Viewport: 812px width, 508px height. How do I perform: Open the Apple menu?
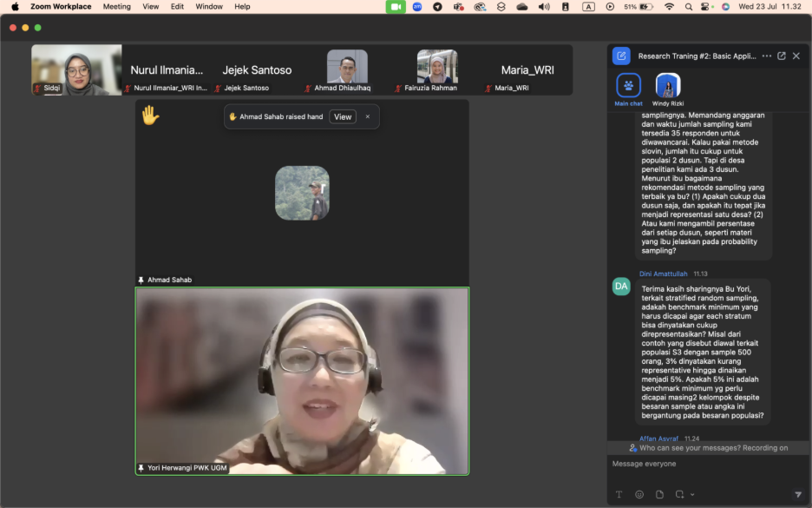point(15,7)
